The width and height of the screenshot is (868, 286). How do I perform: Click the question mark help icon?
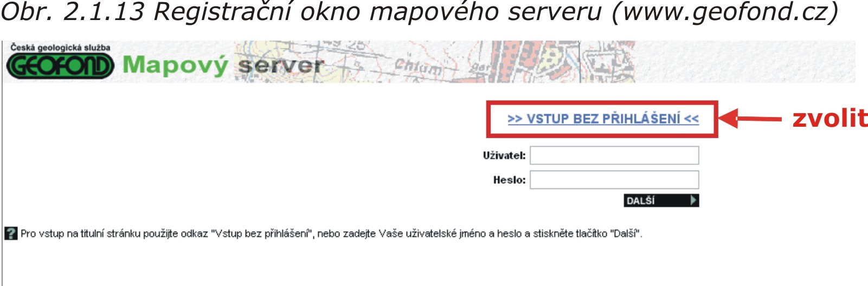pyautogui.click(x=10, y=233)
